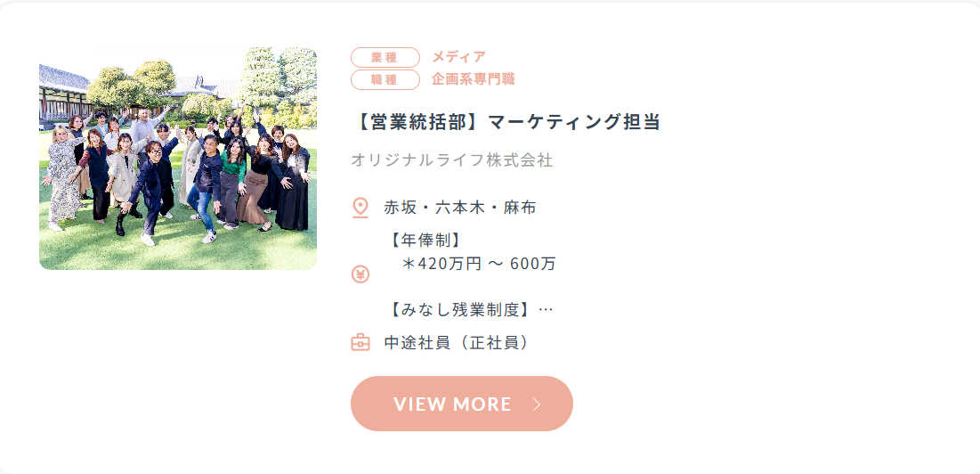Open the team group photo thumbnail
Screen dimensions: 980x474
tap(178, 159)
